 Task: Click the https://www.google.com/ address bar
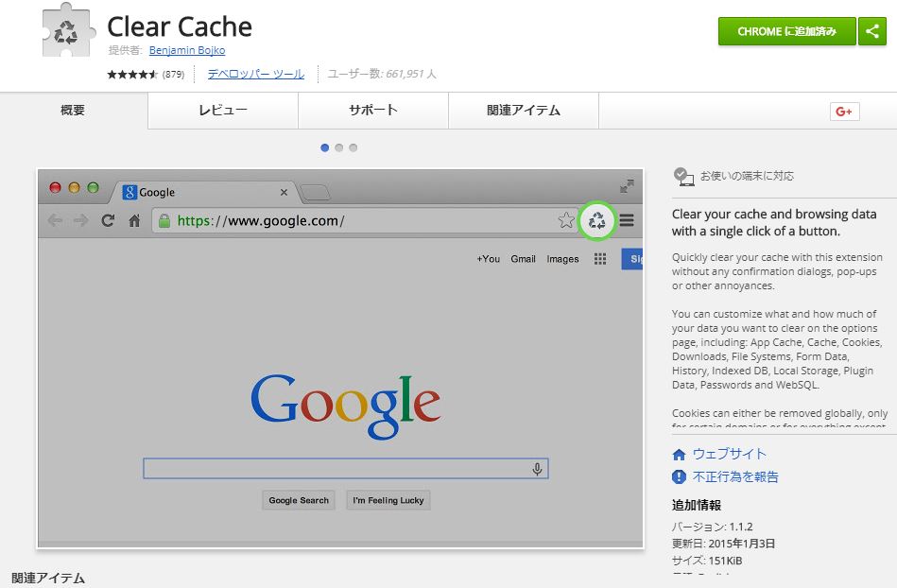(365, 221)
